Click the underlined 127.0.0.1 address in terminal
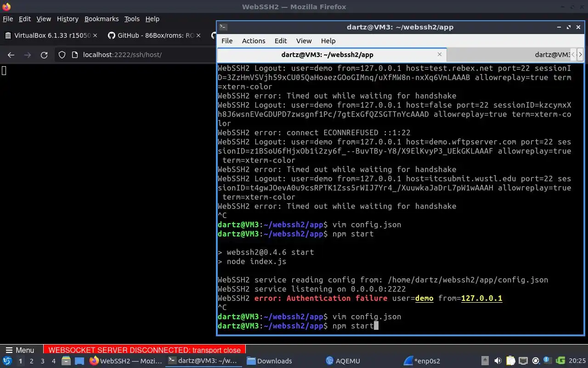 coord(481,298)
